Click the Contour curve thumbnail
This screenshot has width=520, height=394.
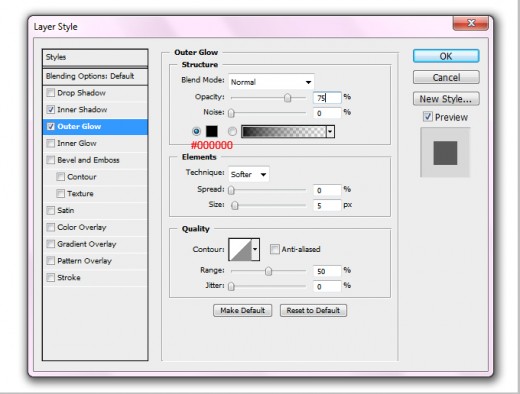pyautogui.click(x=240, y=249)
